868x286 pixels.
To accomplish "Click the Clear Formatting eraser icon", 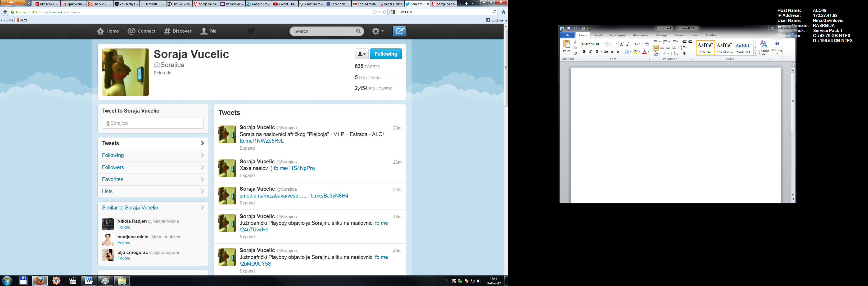I will [x=647, y=44].
